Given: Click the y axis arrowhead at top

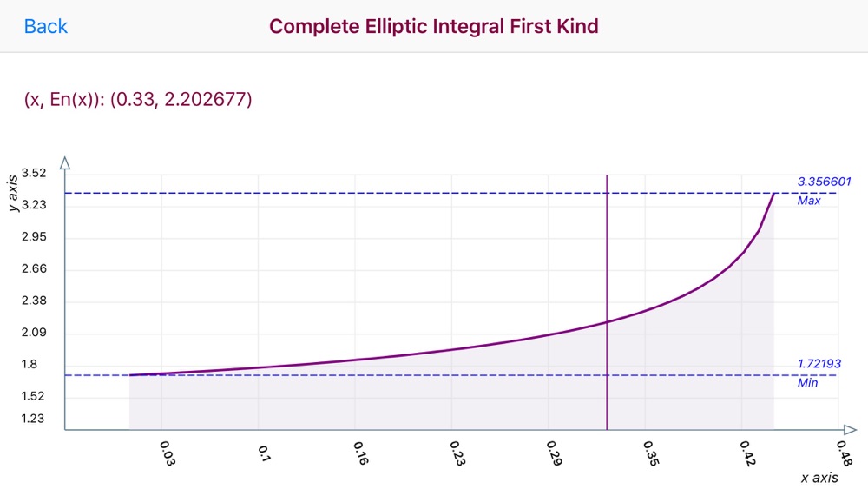Looking at the screenshot, I should tap(65, 163).
